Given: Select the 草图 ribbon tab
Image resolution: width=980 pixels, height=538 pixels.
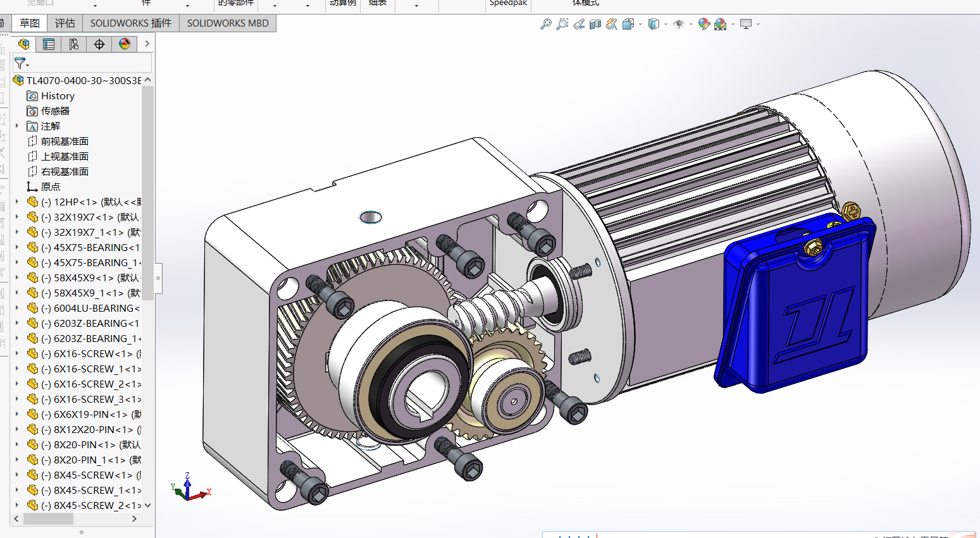Looking at the screenshot, I should tap(30, 23).
